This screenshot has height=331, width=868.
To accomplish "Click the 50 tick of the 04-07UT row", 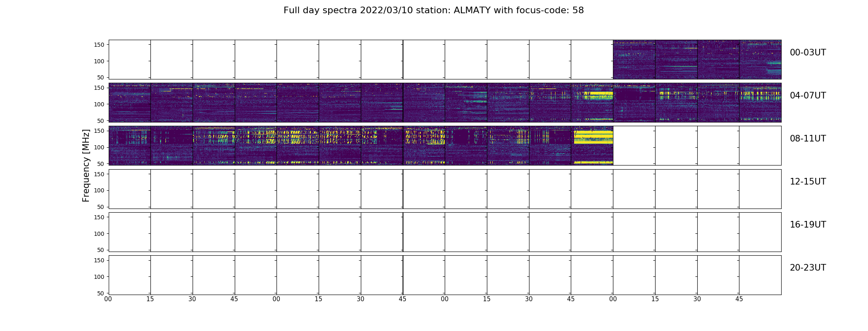I will [102, 120].
